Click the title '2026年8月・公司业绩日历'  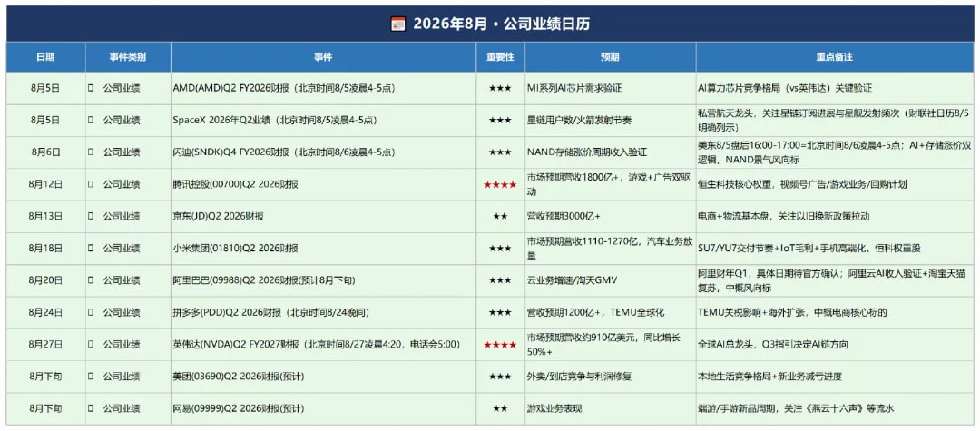[x=501, y=24]
